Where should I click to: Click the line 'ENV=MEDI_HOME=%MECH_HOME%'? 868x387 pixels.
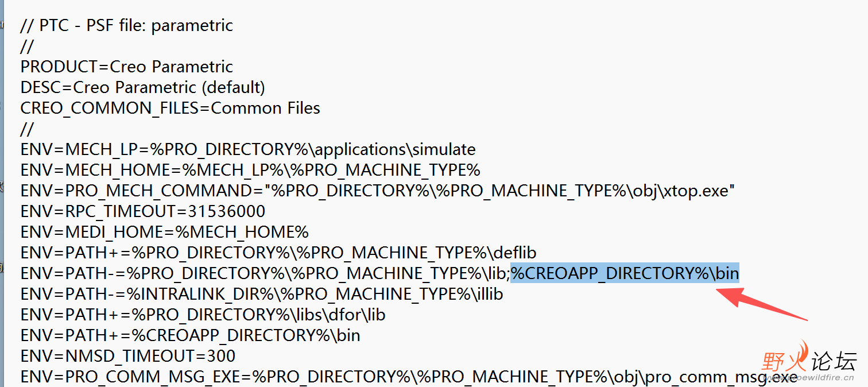(164, 232)
